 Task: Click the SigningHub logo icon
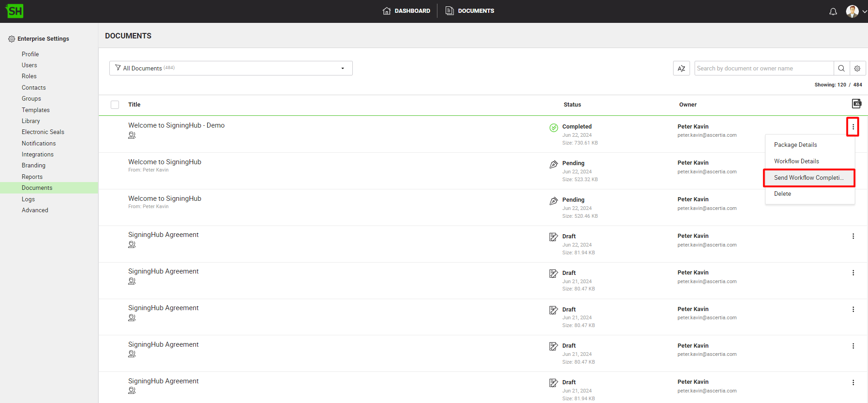pos(14,11)
